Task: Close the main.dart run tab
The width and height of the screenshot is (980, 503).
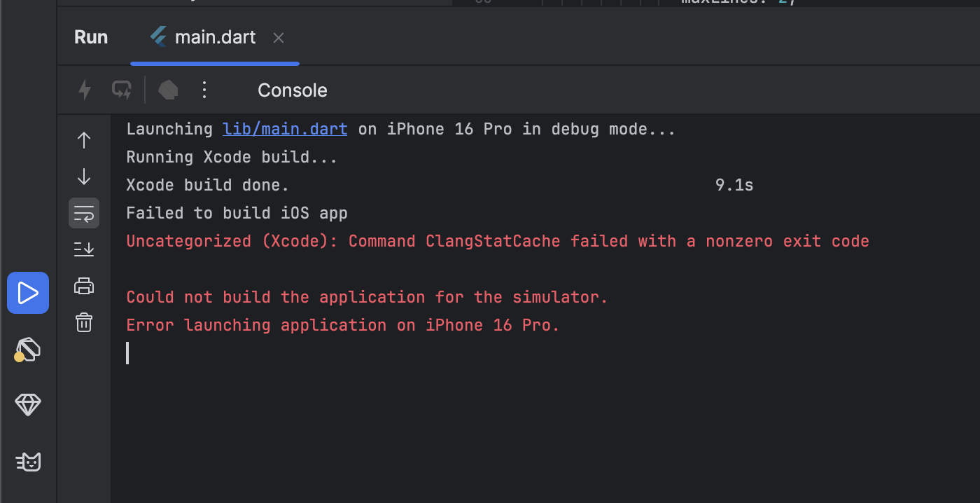Action: coord(279,38)
